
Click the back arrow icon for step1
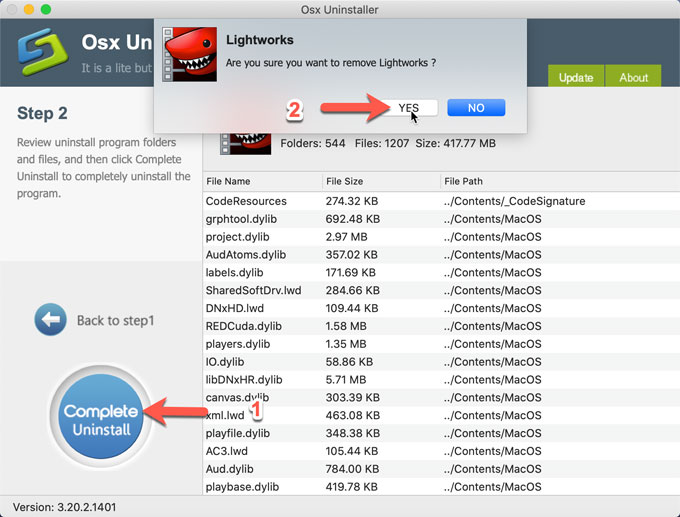tap(50, 321)
